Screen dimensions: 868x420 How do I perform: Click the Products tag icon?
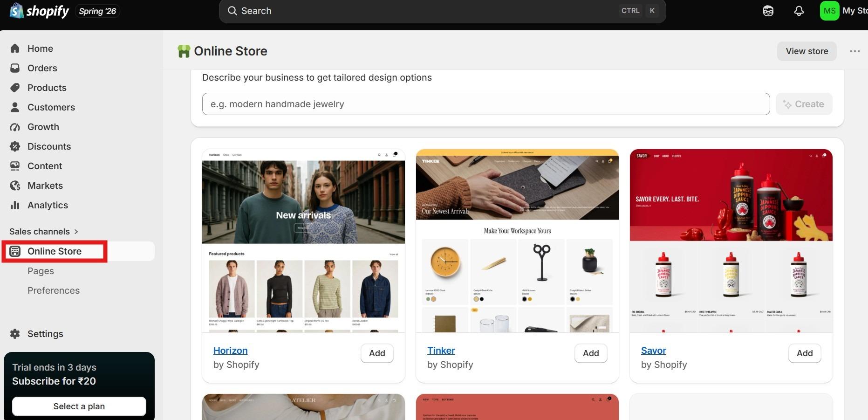click(15, 88)
